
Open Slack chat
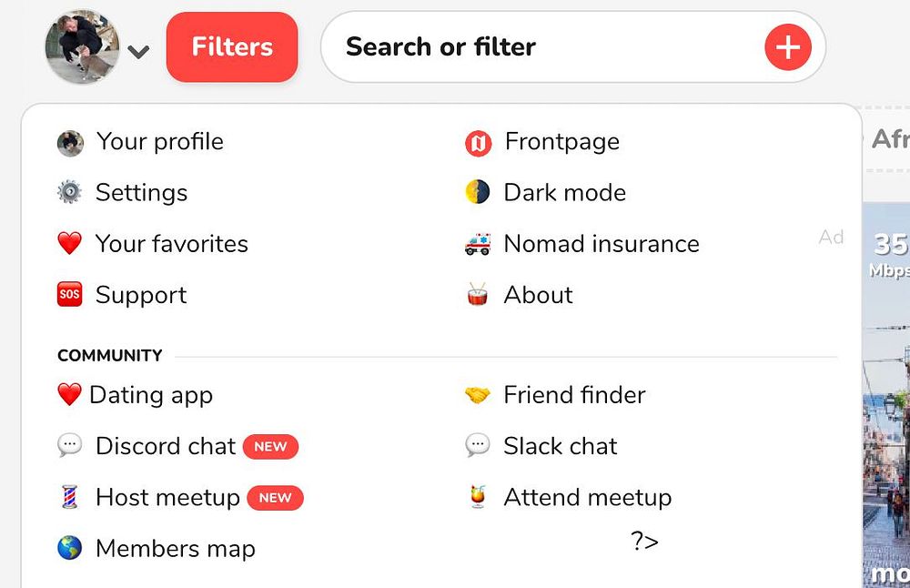560,446
